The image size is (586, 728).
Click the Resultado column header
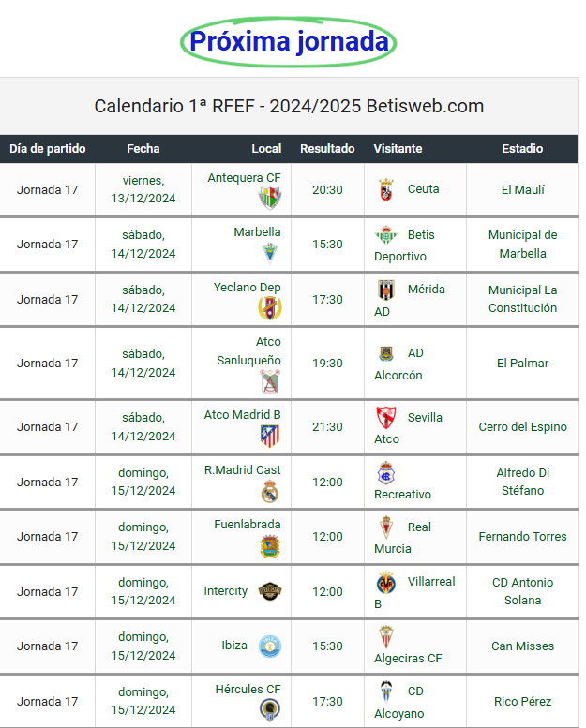coord(327,149)
